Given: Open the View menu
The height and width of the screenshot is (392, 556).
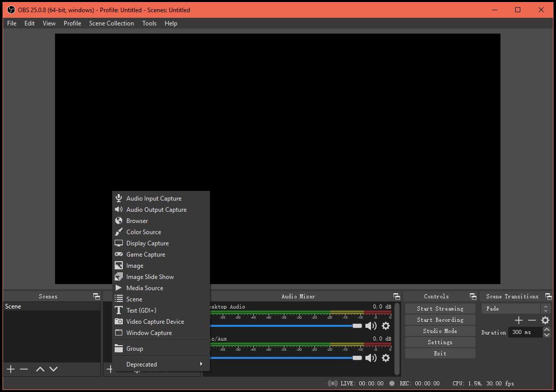Looking at the screenshot, I should coord(49,23).
